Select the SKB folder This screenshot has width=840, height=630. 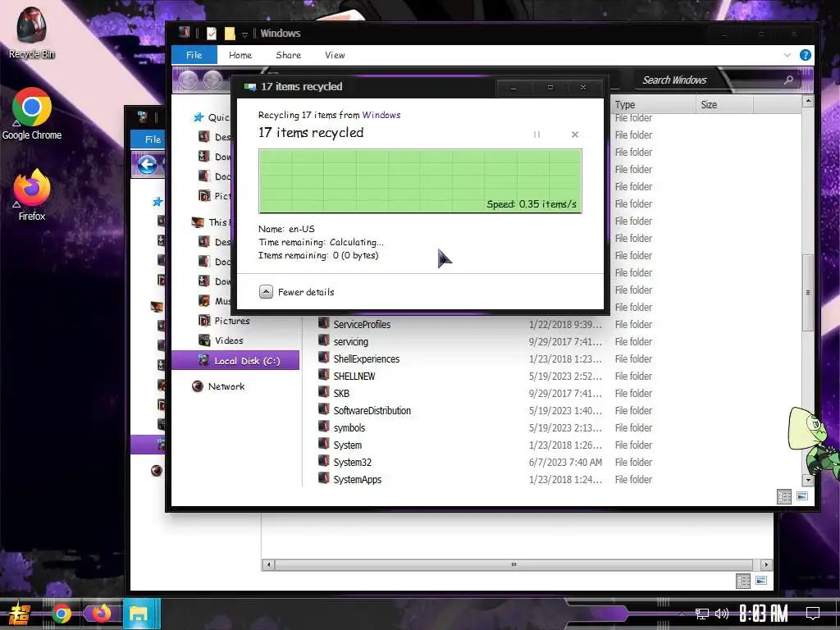(341, 393)
